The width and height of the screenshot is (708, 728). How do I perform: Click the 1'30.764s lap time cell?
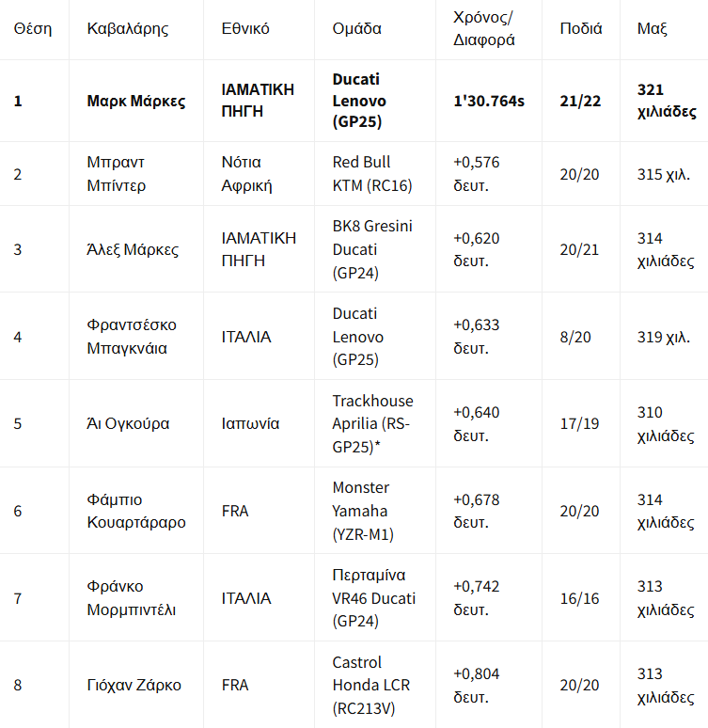click(489, 101)
